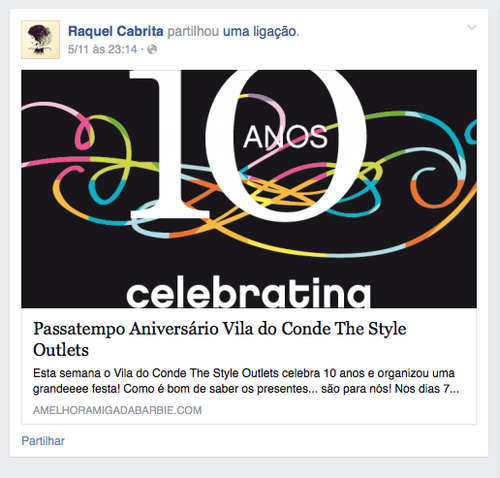This screenshot has width=500, height=478.
Task: Click the AMELHORAMIGADABARBIE.COM source link
Action: pos(117,410)
